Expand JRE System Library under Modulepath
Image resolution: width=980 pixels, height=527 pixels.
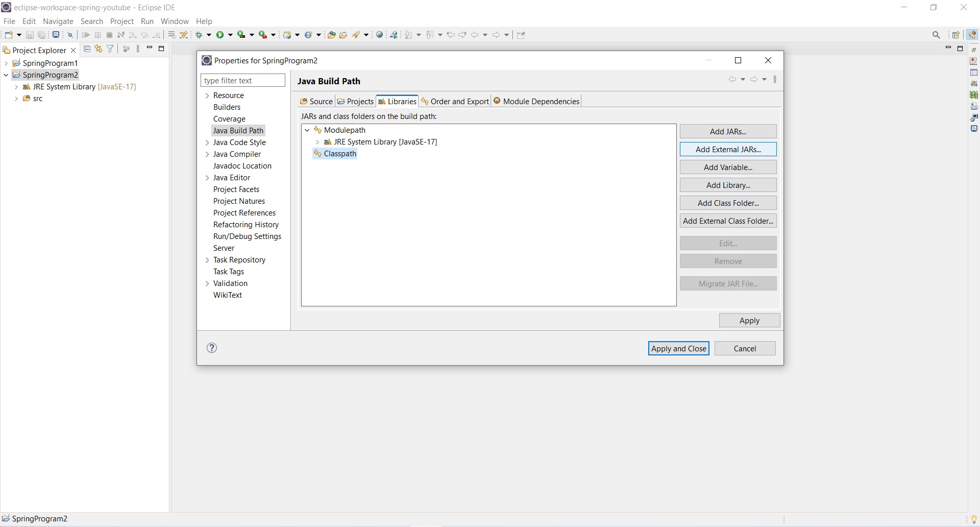coord(317,142)
